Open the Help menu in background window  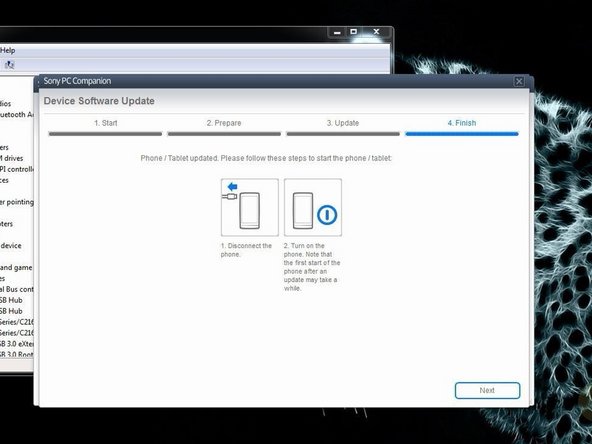tap(8, 50)
